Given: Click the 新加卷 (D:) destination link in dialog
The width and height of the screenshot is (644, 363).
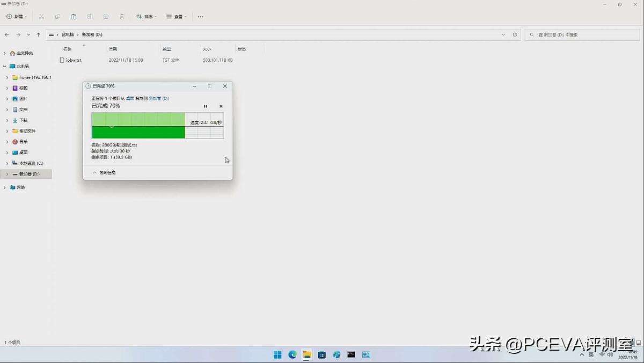Looking at the screenshot, I should click(x=158, y=98).
